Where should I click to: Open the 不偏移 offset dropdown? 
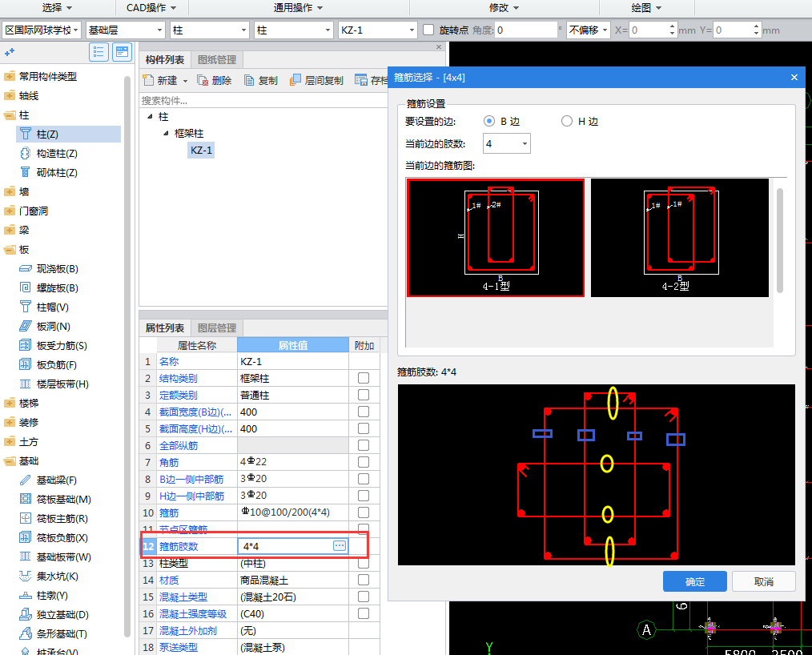(589, 30)
